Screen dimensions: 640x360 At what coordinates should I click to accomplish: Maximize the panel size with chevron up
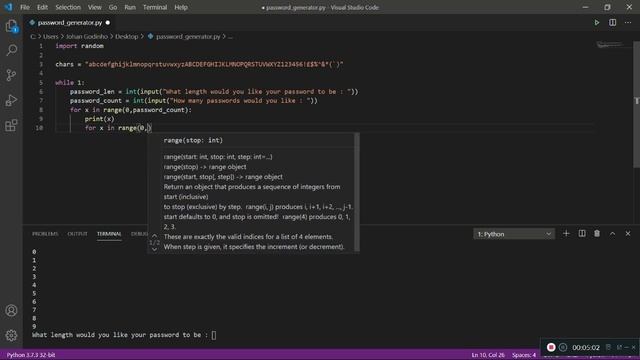(x=613, y=233)
